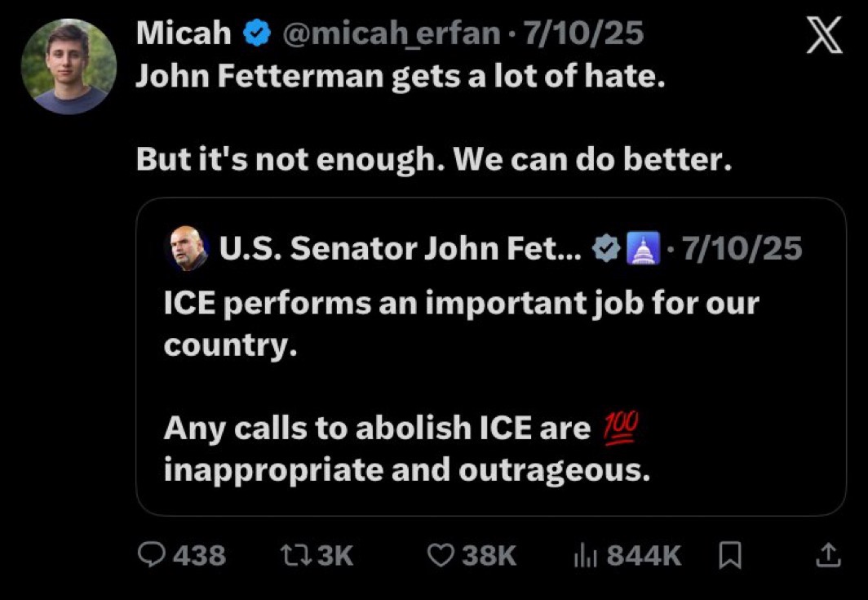Open U.S. Senator John Fet... profile name
The width and height of the screenshot is (868, 600).
pos(400,248)
